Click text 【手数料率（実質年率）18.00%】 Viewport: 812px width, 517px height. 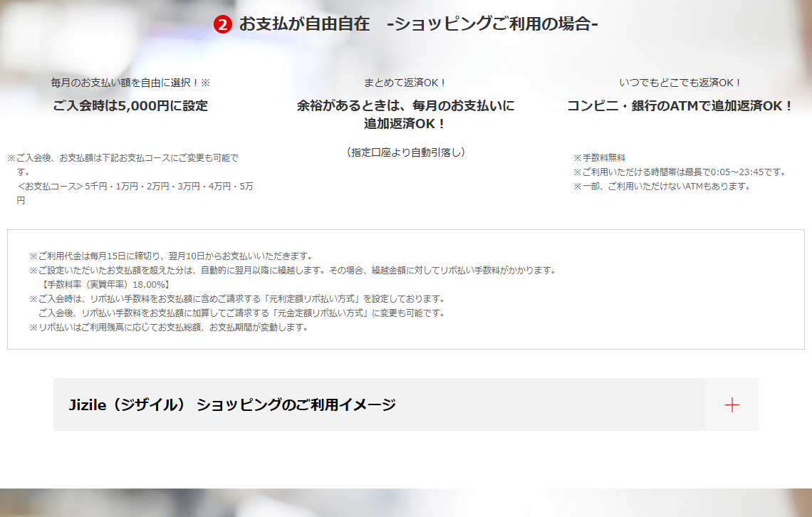pyautogui.click(x=105, y=284)
